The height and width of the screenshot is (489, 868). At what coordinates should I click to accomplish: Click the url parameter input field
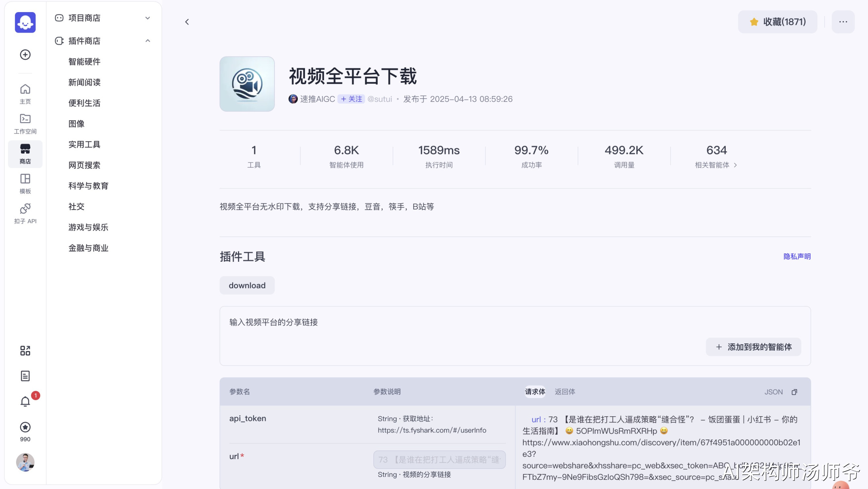coord(439,460)
